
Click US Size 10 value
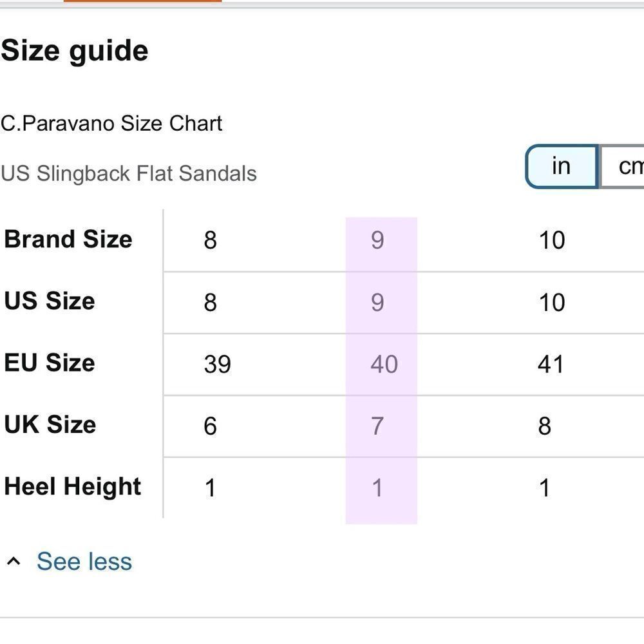coord(552,303)
